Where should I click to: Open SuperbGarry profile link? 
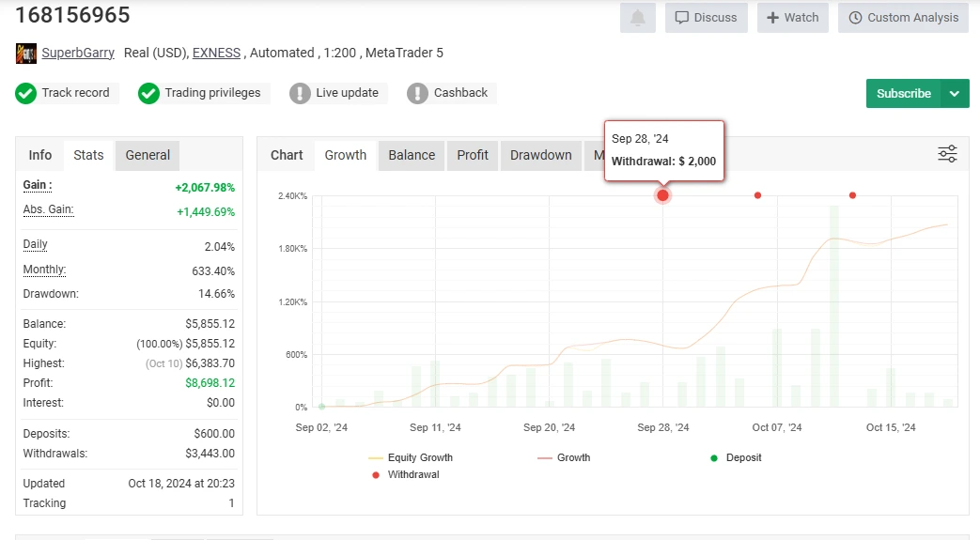point(78,53)
